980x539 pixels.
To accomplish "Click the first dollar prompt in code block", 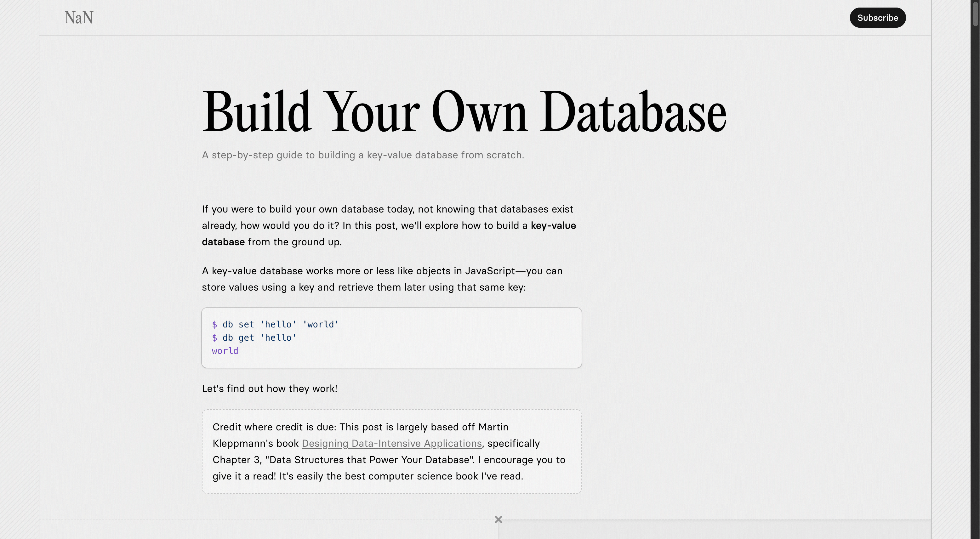I will click(214, 325).
